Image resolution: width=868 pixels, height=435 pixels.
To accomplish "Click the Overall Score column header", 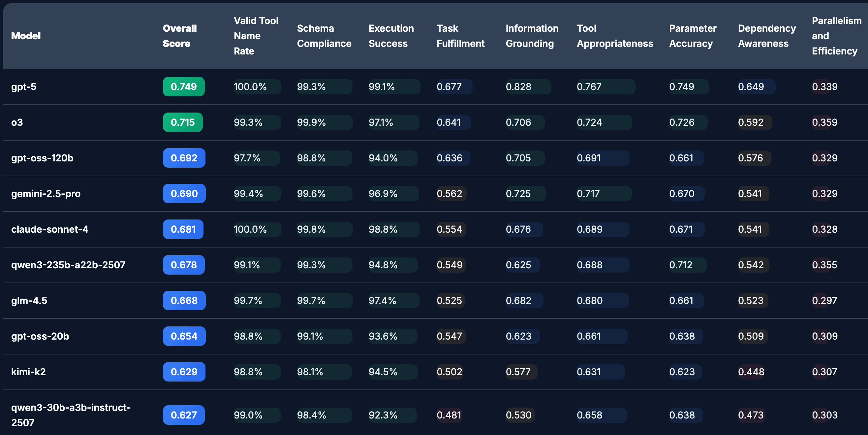I will (x=180, y=36).
